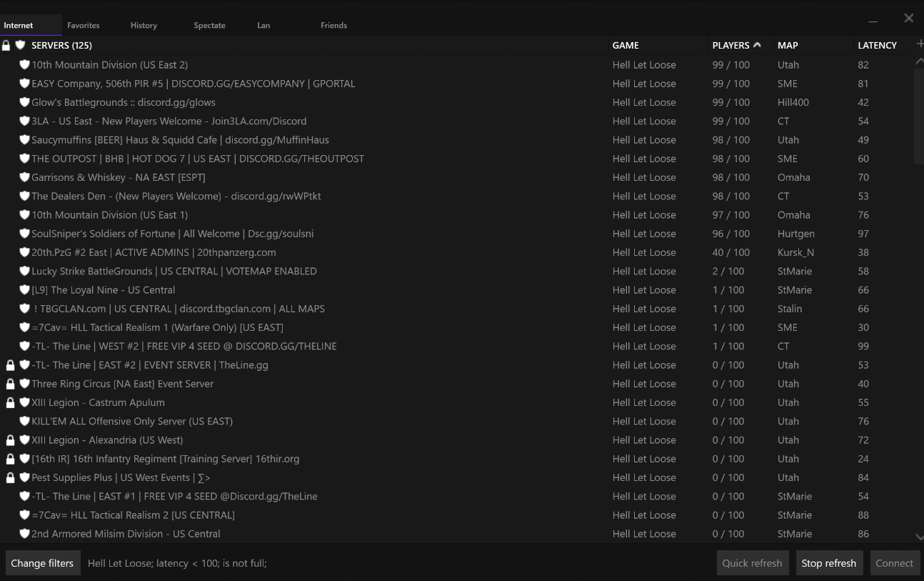
Task: Click the shield icon next to Glow's Battlegrounds
Action: (x=25, y=102)
